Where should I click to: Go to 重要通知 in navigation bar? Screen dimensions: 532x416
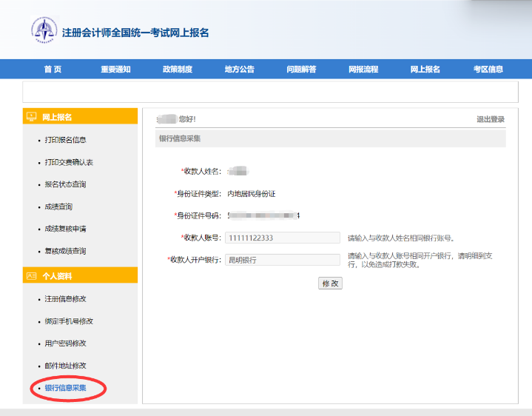[x=115, y=70]
